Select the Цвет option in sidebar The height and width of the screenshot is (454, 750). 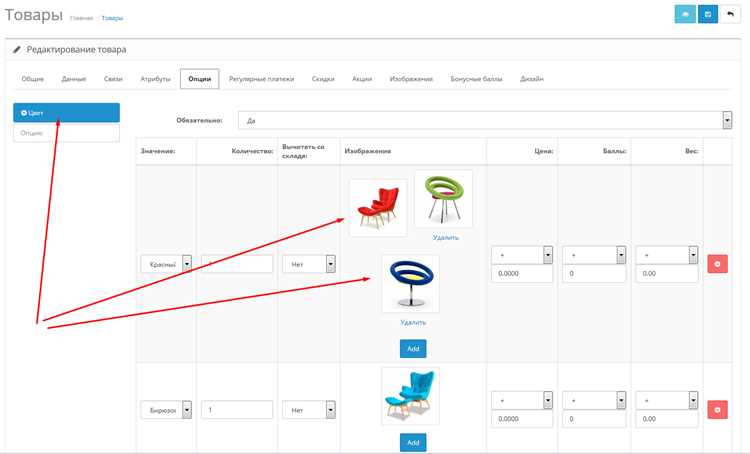click(66, 113)
